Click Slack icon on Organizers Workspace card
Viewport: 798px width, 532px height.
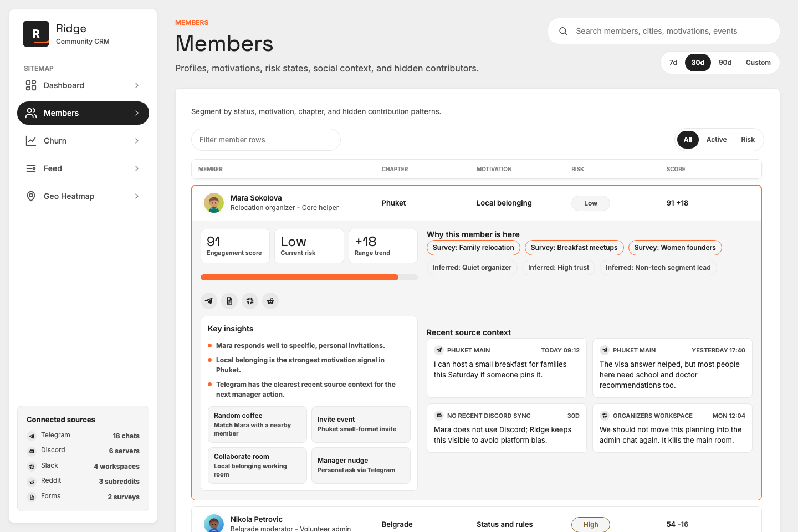(605, 416)
